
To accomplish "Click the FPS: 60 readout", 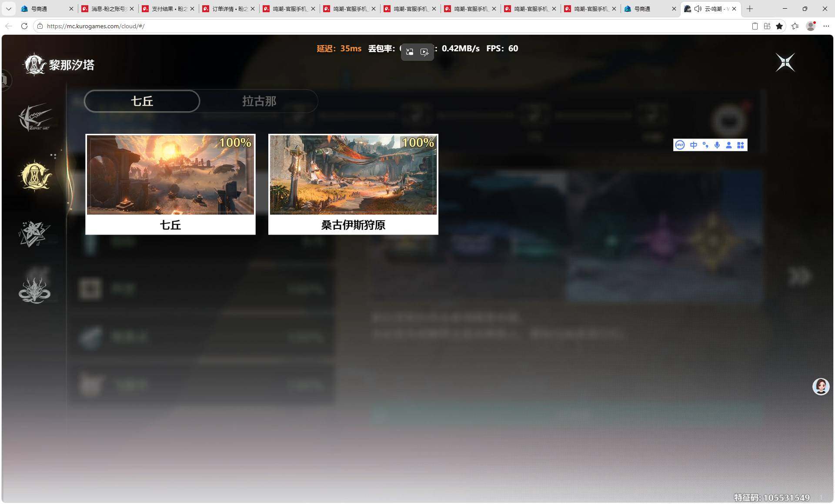I will [502, 48].
